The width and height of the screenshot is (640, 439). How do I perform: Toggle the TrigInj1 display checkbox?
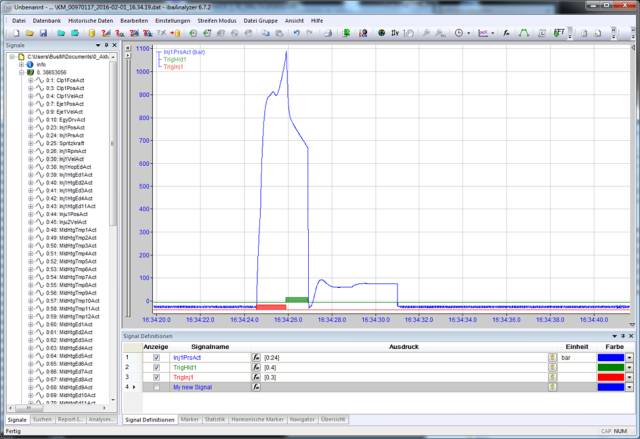pos(155,377)
